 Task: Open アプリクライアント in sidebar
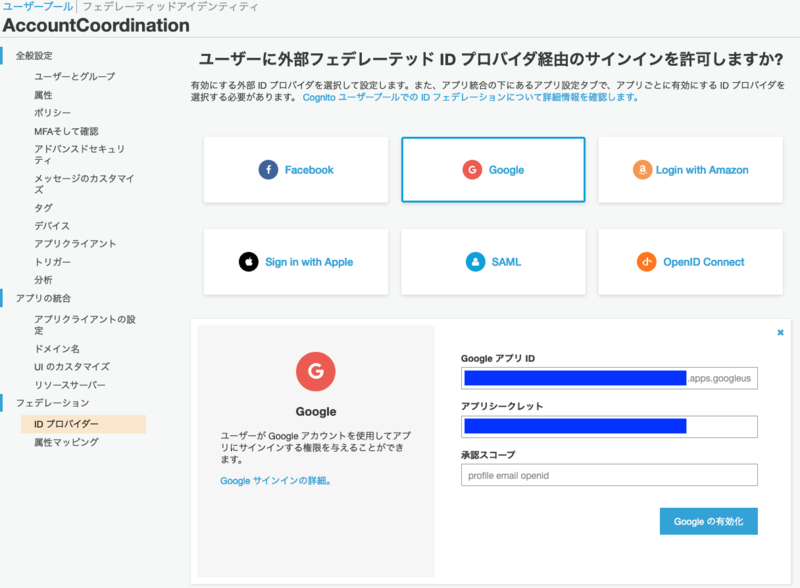pyautogui.click(x=75, y=243)
